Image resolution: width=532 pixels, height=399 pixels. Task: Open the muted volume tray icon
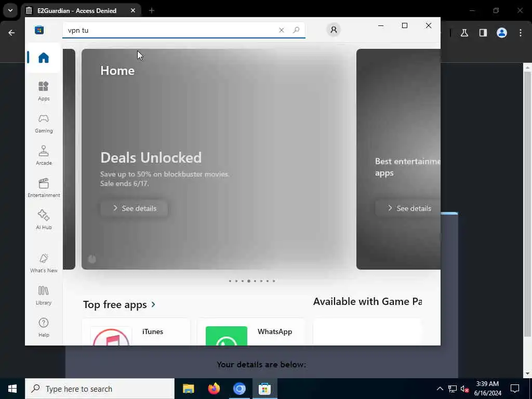pos(465,389)
